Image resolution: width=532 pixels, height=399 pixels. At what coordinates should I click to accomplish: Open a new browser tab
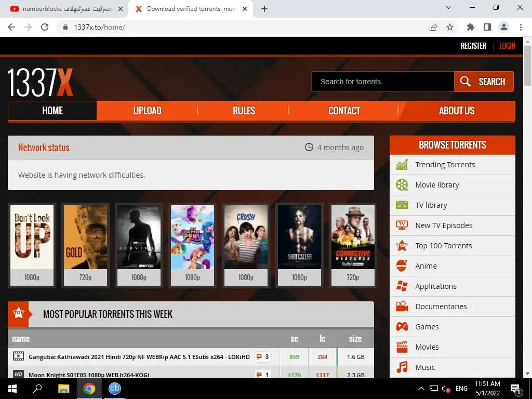pyautogui.click(x=264, y=9)
